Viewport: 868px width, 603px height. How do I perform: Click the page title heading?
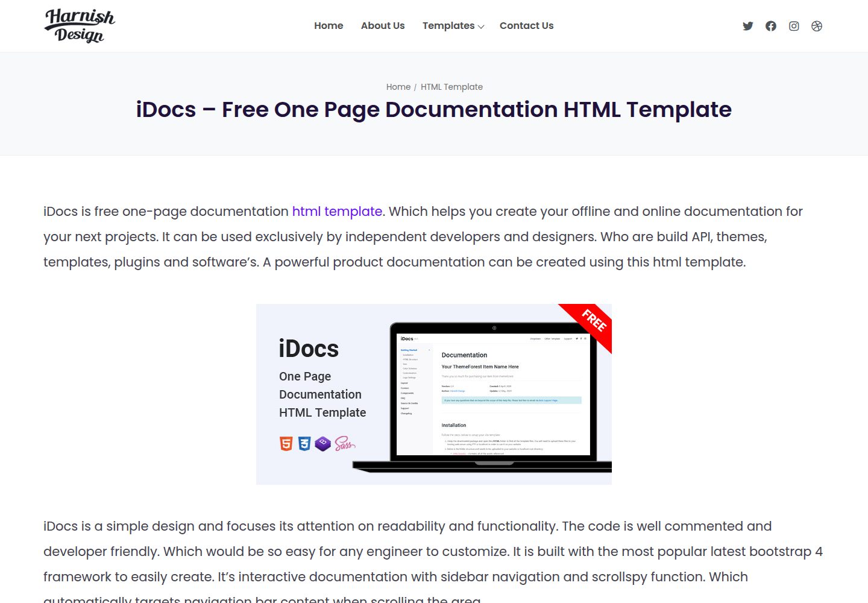[434, 110]
